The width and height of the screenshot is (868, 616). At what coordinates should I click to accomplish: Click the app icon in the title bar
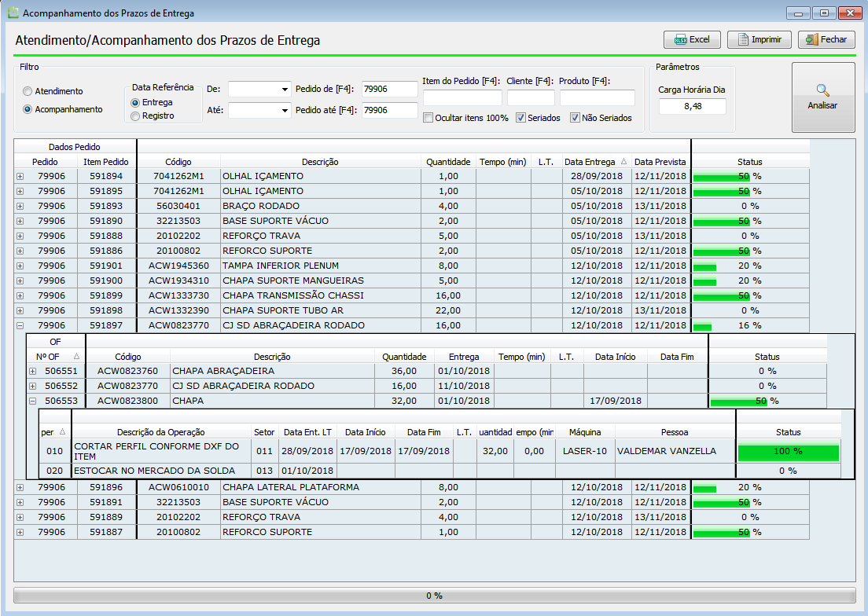(x=13, y=13)
